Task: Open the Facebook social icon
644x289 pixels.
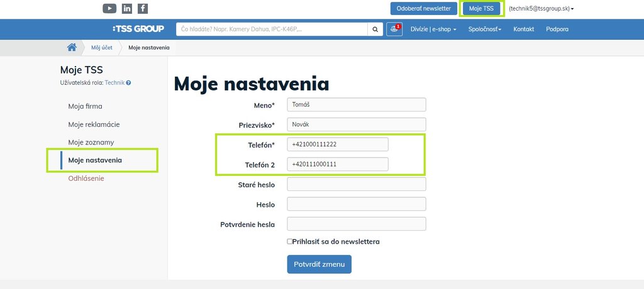Action: [x=143, y=8]
